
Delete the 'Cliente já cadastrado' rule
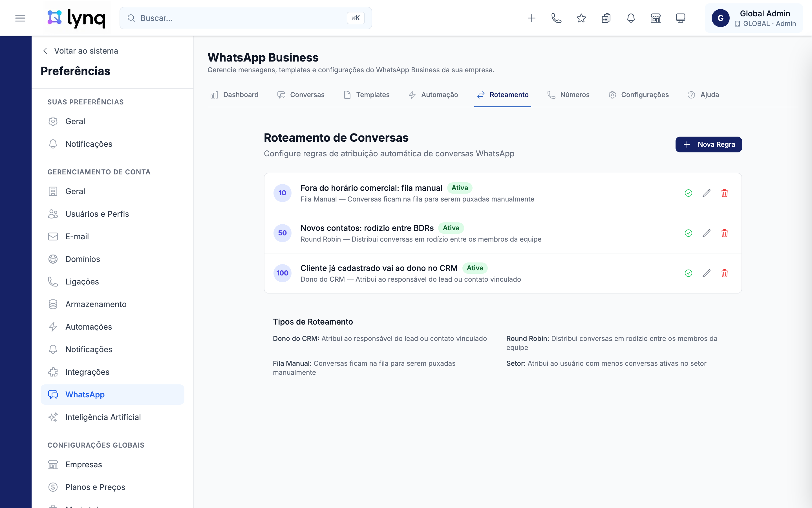724,273
